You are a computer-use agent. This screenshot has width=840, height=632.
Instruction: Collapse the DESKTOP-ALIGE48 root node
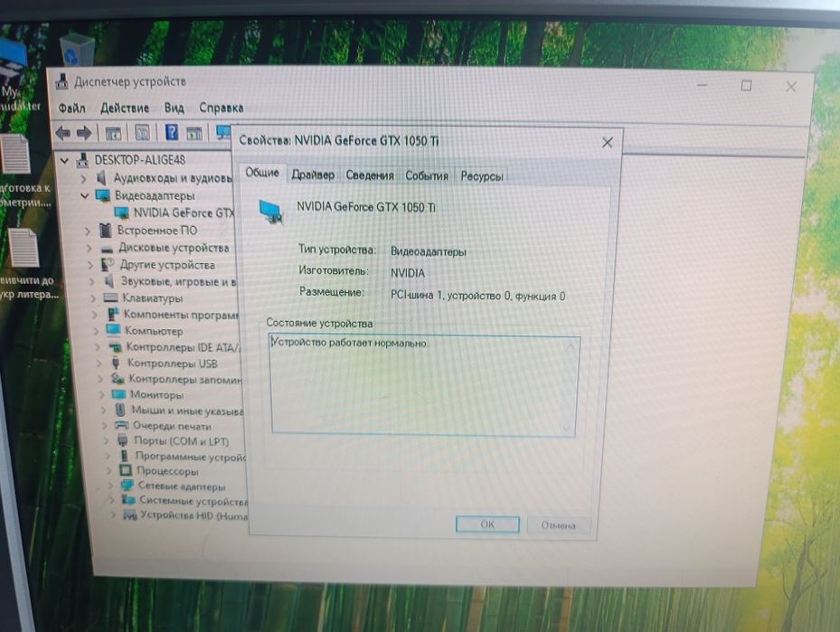click(65, 160)
